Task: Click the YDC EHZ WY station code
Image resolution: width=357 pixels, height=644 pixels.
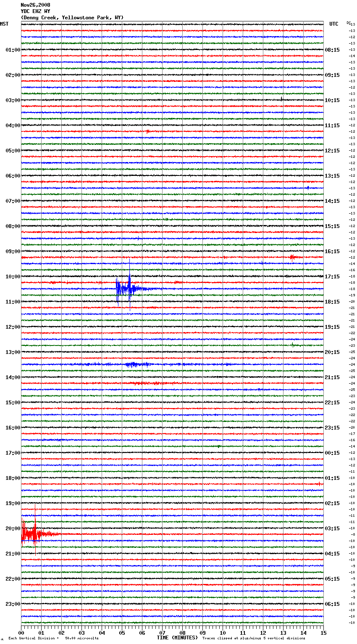Action: click(35, 11)
